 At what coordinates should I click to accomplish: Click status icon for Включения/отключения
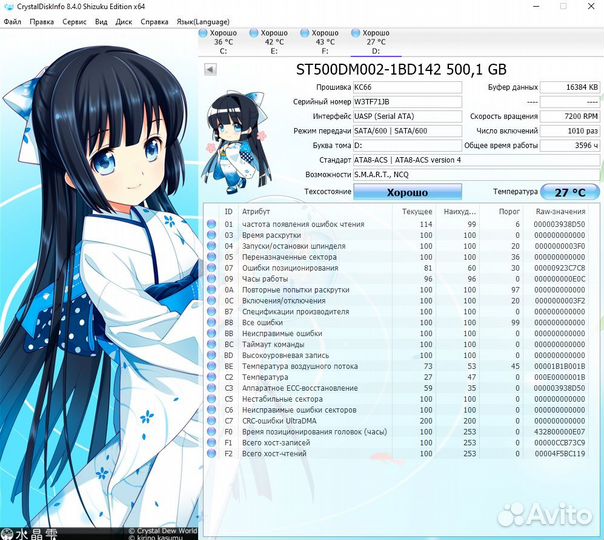211,300
